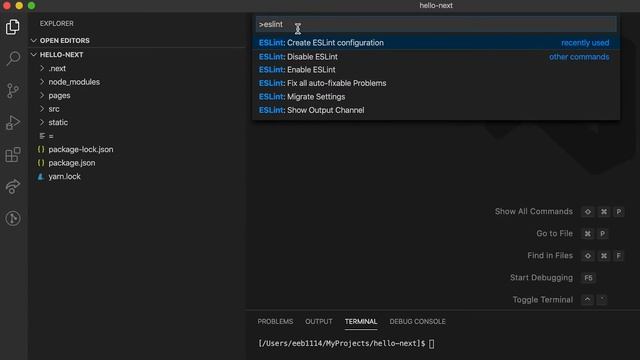This screenshot has width=640, height=360.
Task: Click 'Go to File' hint text
Action: tap(554, 233)
